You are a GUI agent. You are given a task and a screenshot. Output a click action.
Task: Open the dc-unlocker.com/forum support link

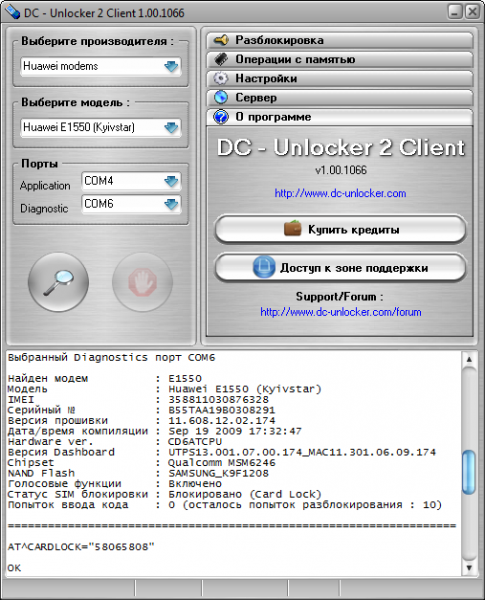point(341,312)
